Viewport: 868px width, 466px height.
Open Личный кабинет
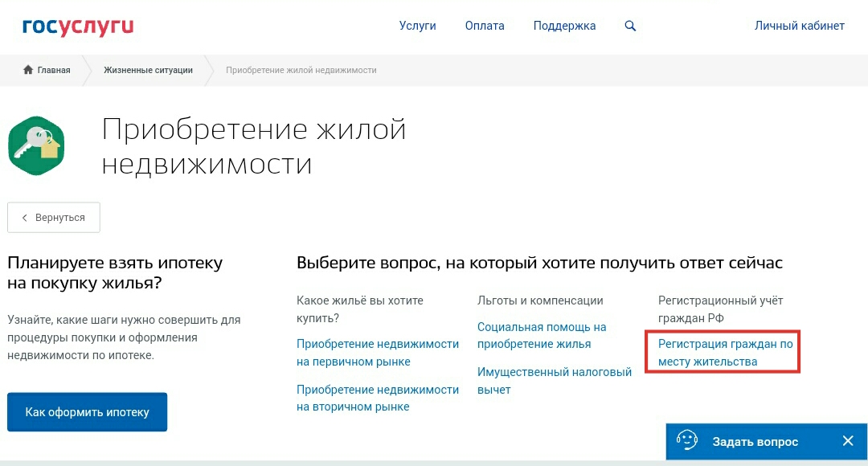799,26
